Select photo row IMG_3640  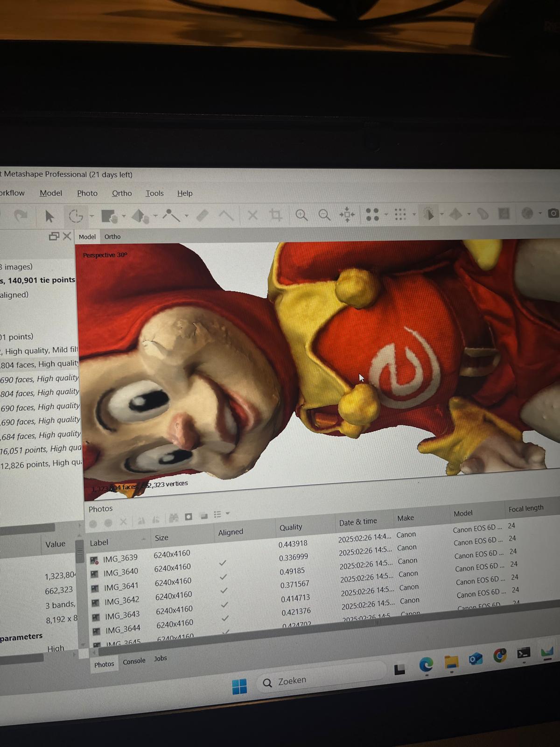tap(121, 572)
